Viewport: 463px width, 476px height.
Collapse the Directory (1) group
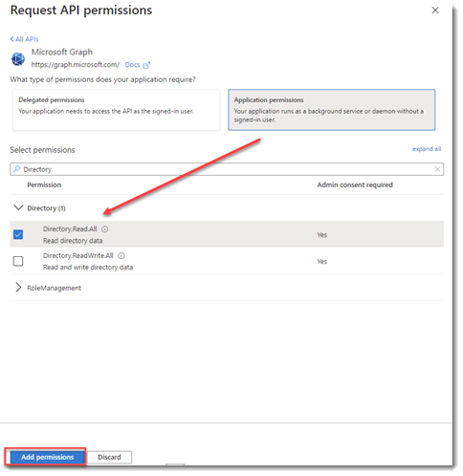[18, 207]
